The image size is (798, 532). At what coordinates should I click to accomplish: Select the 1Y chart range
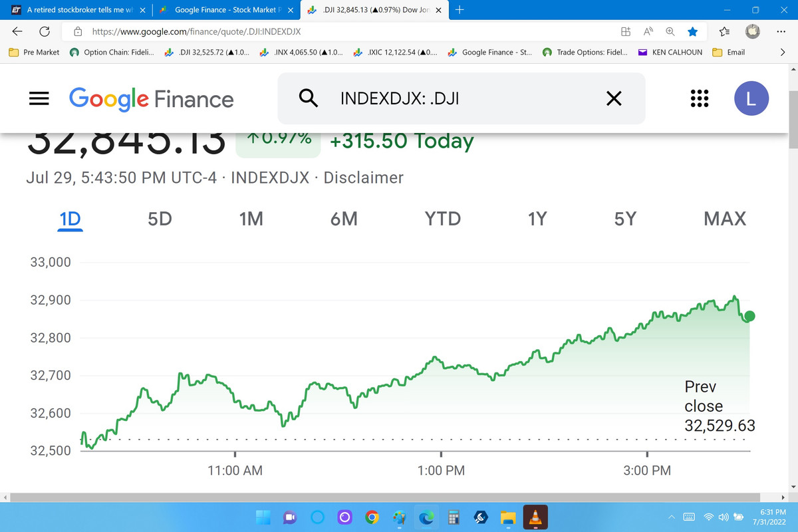pyautogui.click(x=537, y=219)
